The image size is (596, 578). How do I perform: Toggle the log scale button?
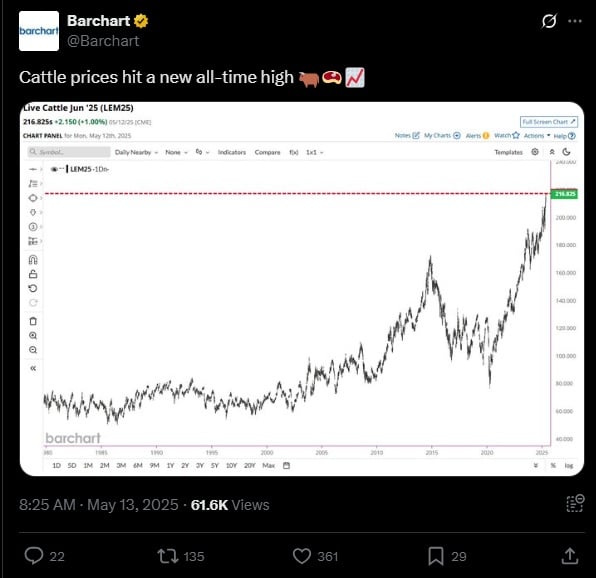[x=569, y=466]
